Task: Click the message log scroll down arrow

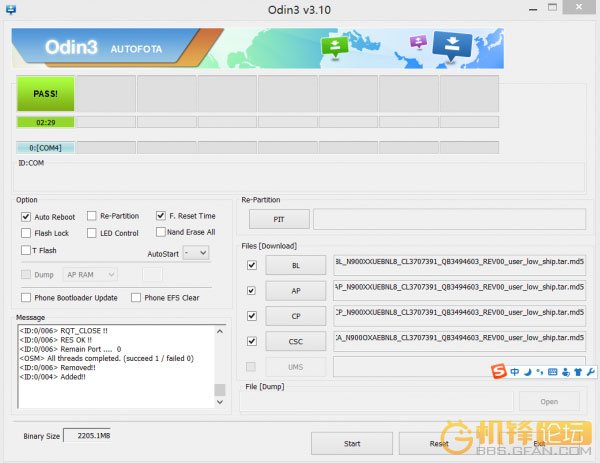Action: tap(220, 402)
